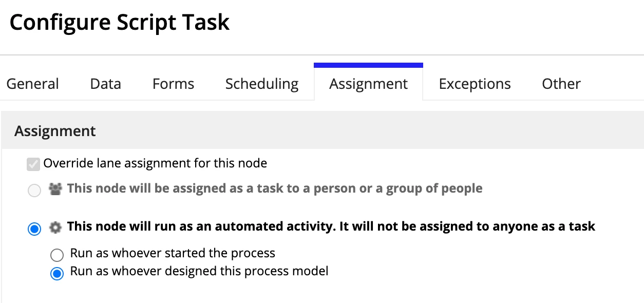Viewport: 644px width, 303px height.
Task: Switch to the Exceptions tab
Action: coord(475,84)
